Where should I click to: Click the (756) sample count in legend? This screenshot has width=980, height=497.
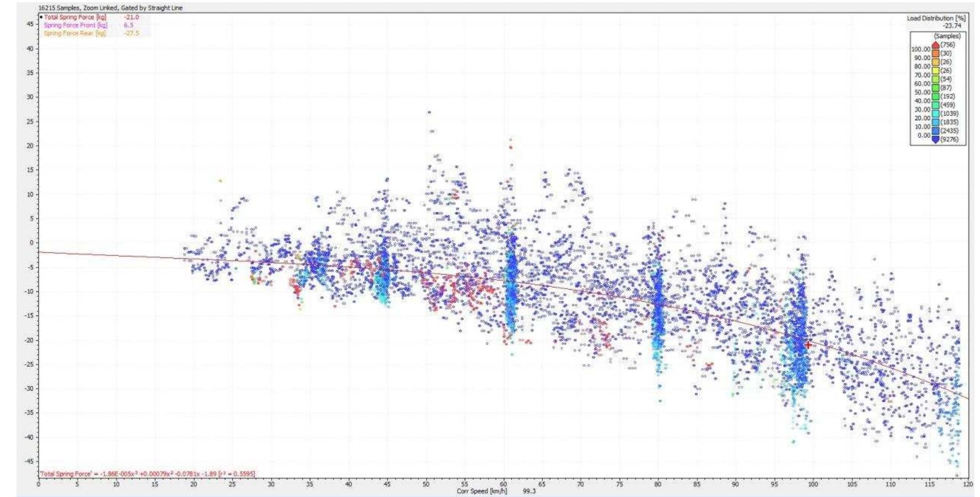click(x=947, y=45)
